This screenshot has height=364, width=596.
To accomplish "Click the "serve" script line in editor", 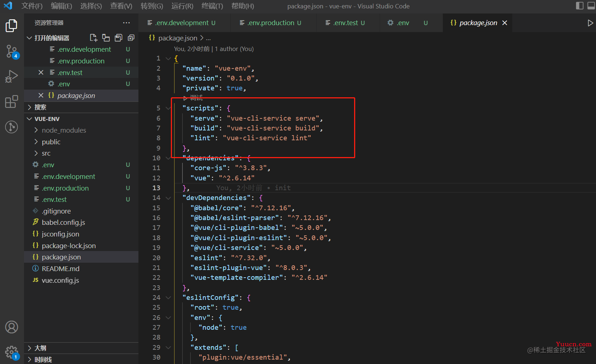I will pyautogui.click(x=256, y=118).
